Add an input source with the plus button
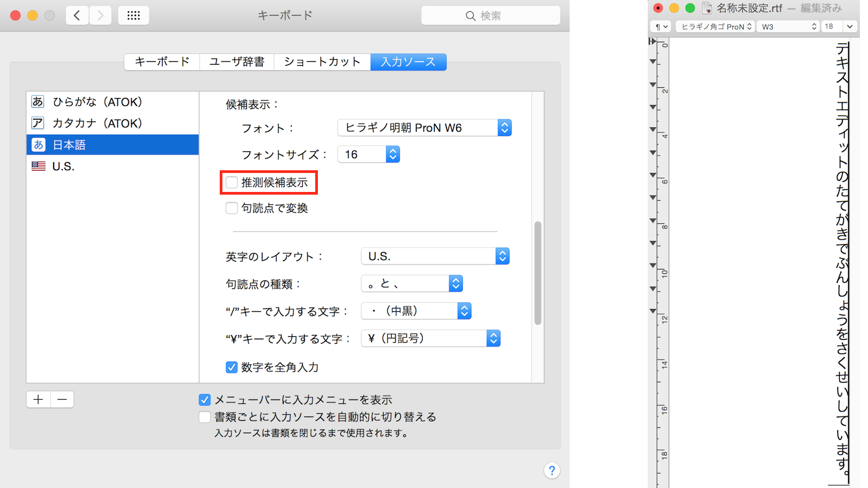Image resolution: width=868 pixels, height=488 pixels. pos(39,400)
